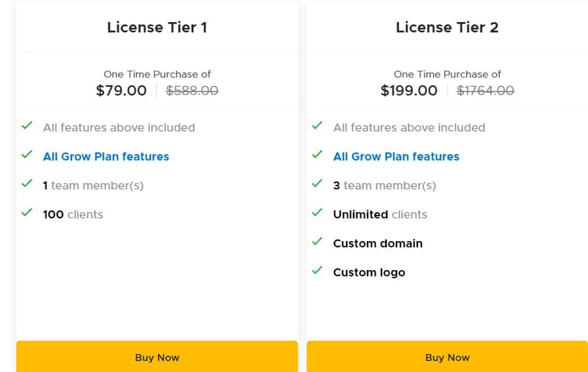
Task: Click the strikethrough $1764.00 price
Action: click(x=485, y=90)
